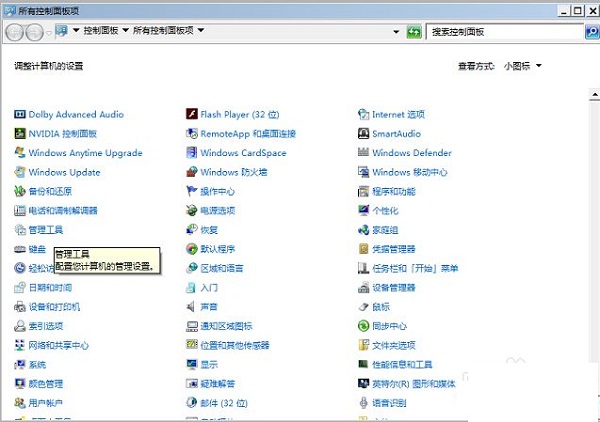Open 通知区域图标
600x422 pixels.
click(x=226, y=326)
